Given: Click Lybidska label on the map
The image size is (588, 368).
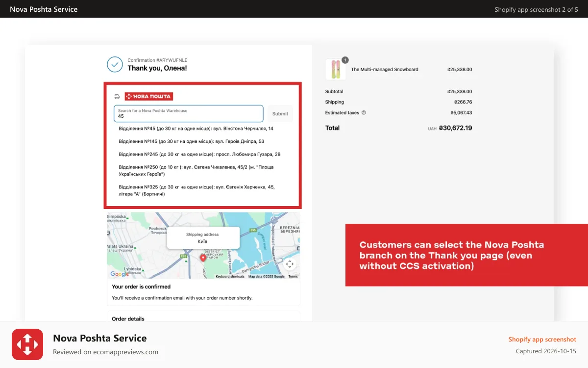Looking at the screenshot, I should tap(133, 269).
